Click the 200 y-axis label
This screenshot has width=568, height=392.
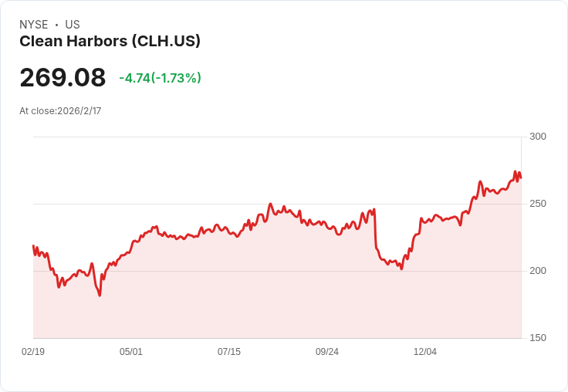pos(538,271)
